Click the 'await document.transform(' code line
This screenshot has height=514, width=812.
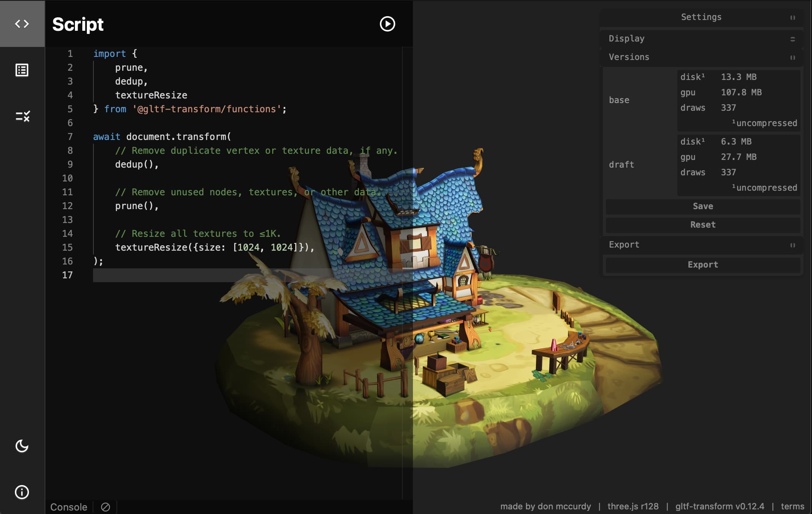pos(162,137)
